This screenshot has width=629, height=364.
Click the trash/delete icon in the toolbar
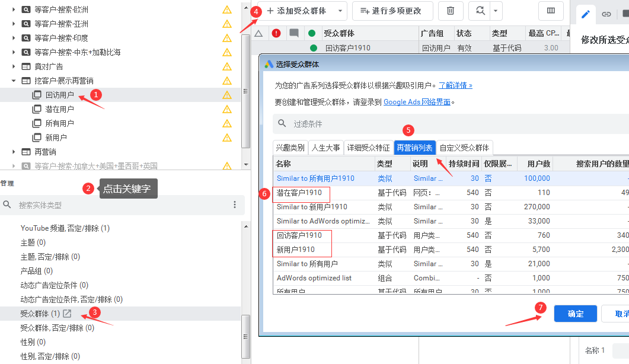point(451,11)
